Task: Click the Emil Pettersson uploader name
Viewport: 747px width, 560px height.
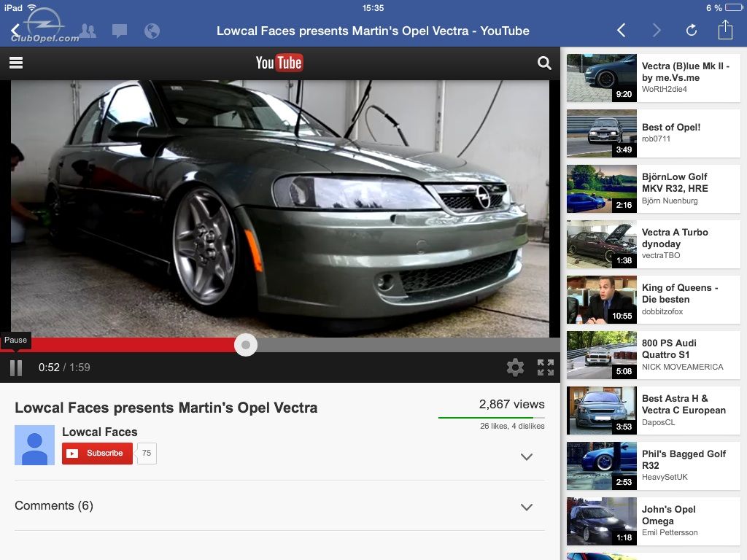Action: 670,533
